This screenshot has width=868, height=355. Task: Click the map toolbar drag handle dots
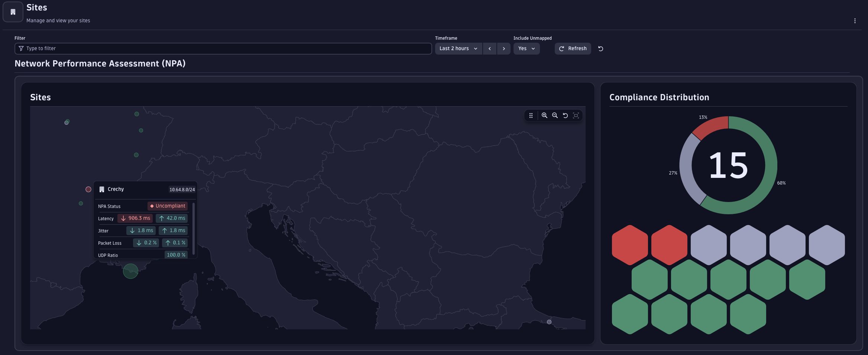pos(531,115)
